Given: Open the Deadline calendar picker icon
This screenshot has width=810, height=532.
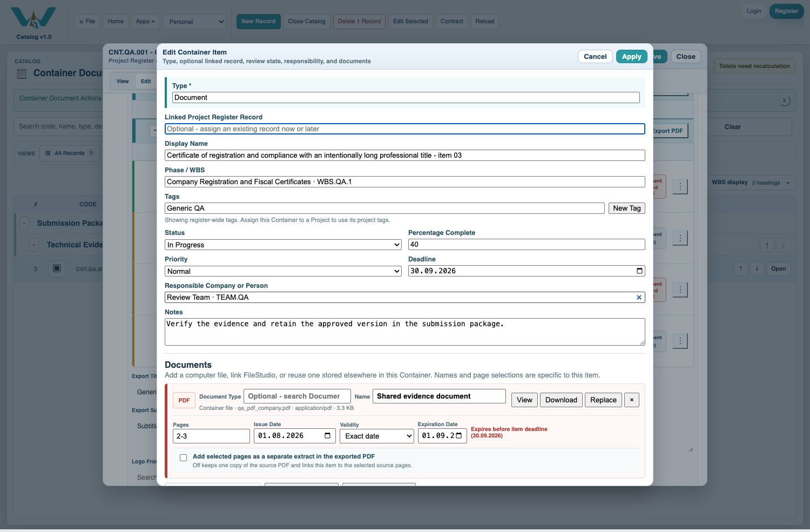Looking at the screenshot, I should click(639, 271).
